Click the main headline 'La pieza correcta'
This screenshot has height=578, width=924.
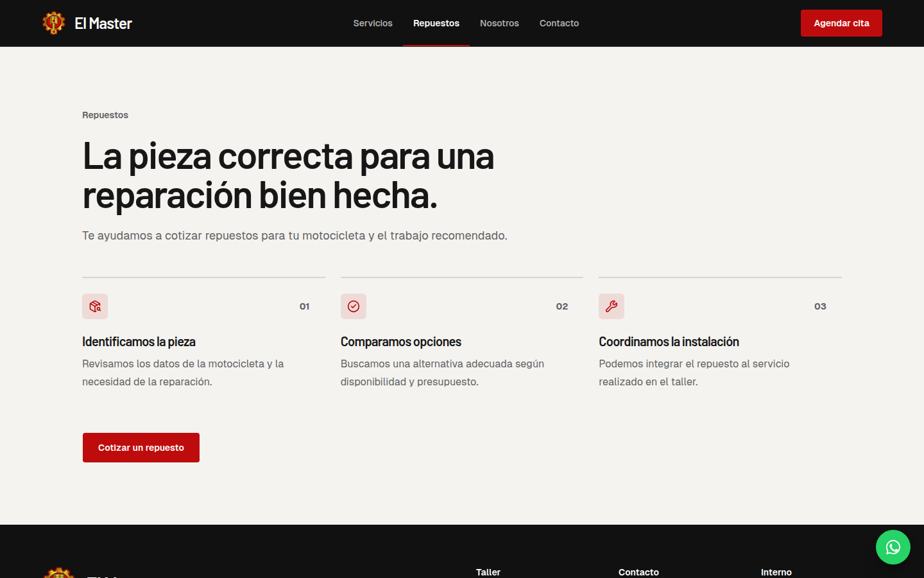coord(288,175)
